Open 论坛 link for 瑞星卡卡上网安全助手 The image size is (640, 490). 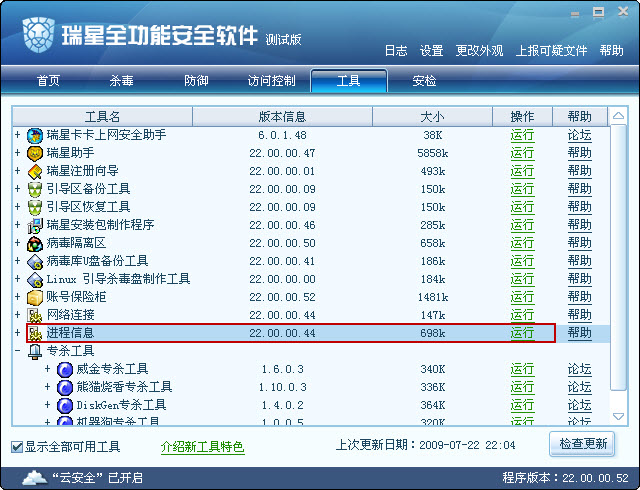coord(580,135)
